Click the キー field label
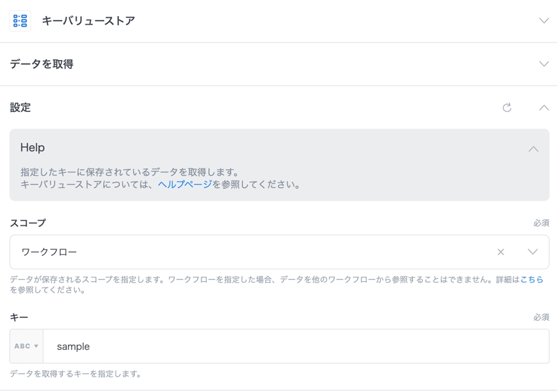Image resolution: width=557 pixels, height=392 pixels. click(x=19, y=317)
